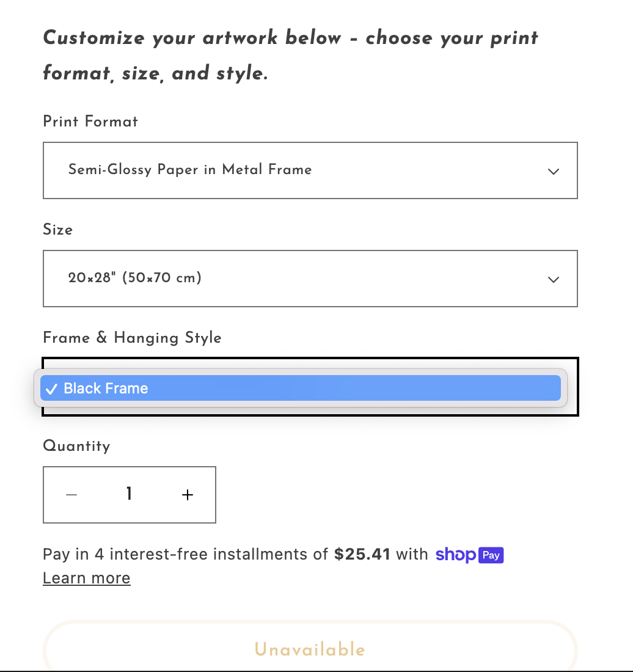Click the purple Pay badge
Viewport: 633px width, 672px height.
point(491,555)
